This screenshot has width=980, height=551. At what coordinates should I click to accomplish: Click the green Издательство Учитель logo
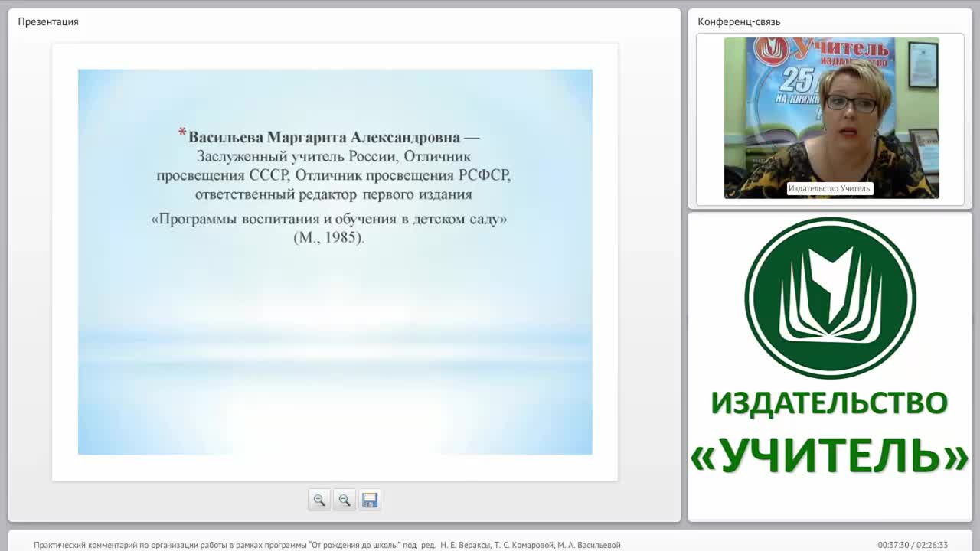point(831,298)
